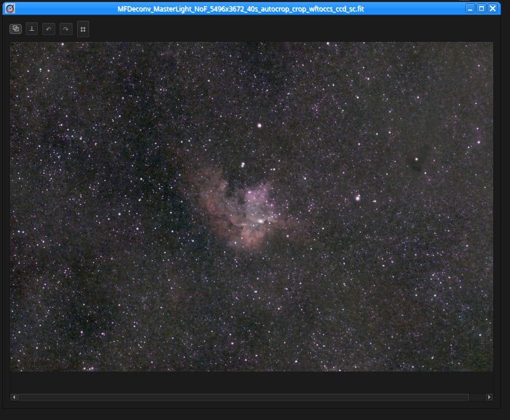
Task: Select the crop grid hash icon
Action: [x=83, y=29]
